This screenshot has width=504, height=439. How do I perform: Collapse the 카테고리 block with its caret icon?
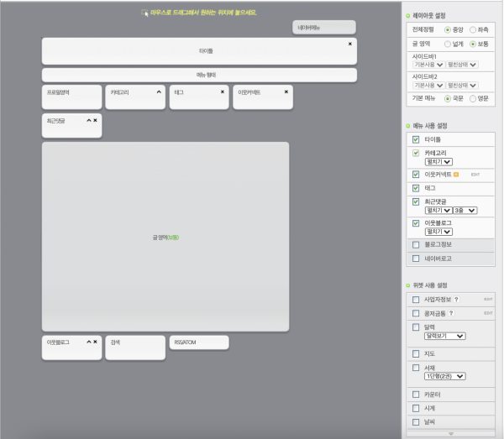[159, 91]
